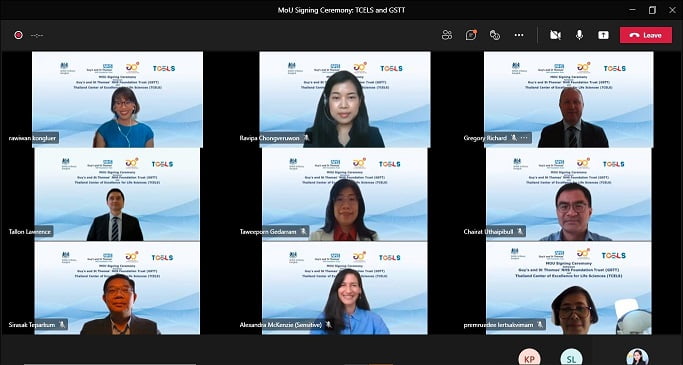Restore the window using maximize button
The height and width of the screenshot is (365, 683).
pos(652,10)
